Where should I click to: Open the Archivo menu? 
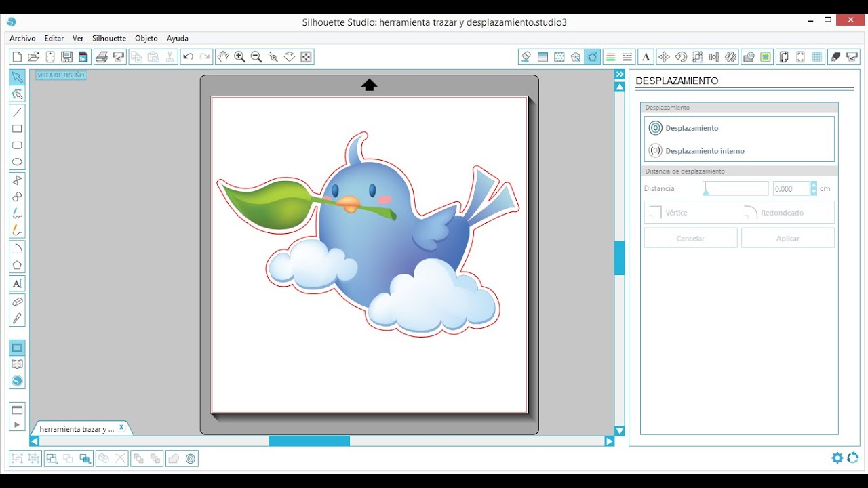[x=22, y=39]
